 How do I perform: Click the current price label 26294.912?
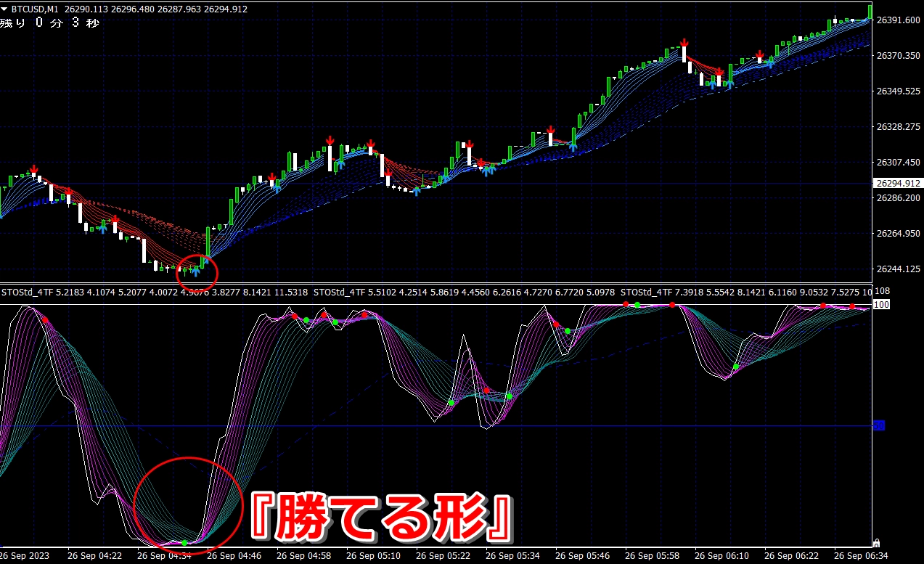[897, 184]
